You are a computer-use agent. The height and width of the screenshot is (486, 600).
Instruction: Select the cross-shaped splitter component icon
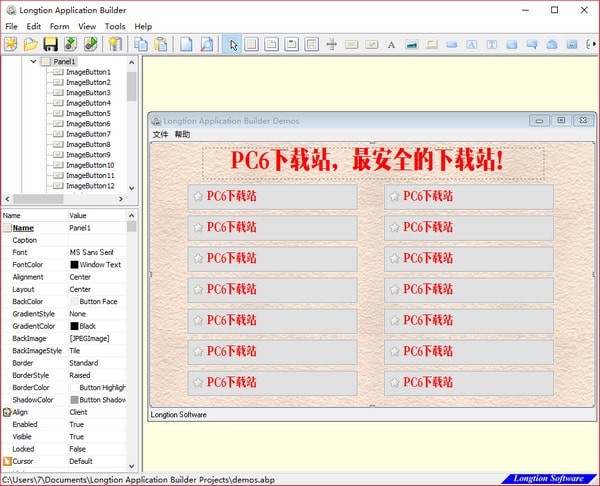[331, 44]
